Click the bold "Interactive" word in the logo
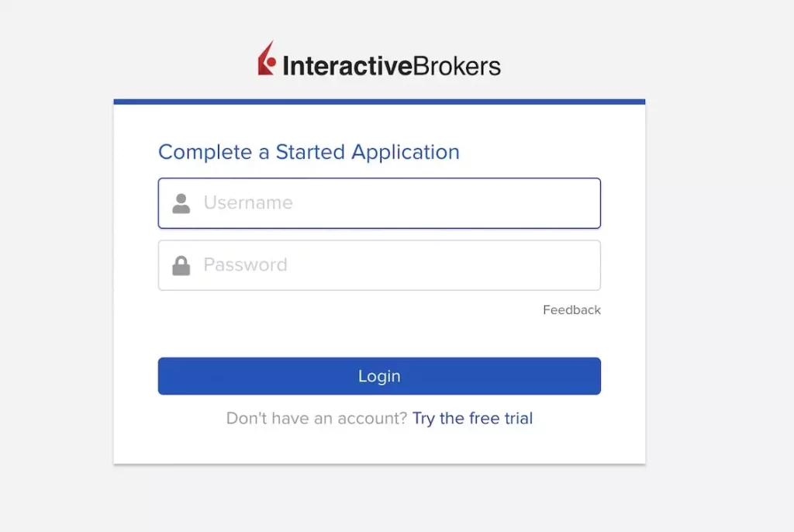The width and height of the screenshot is (794, 532). [347, 67]
